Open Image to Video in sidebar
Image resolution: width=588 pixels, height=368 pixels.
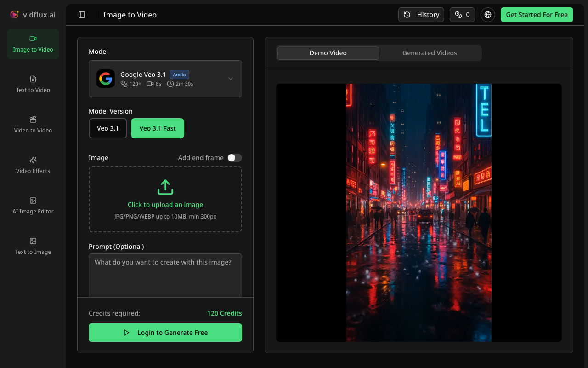click(x=33, y=44)
